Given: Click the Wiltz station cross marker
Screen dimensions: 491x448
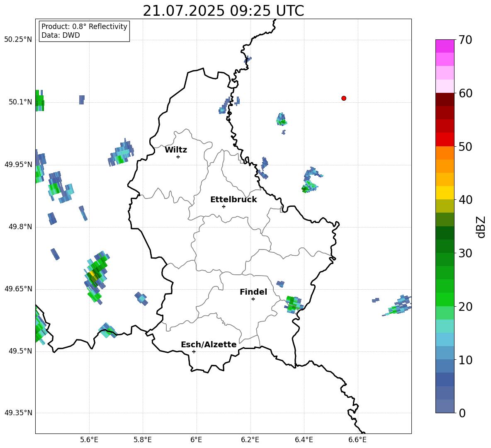Looking at the screenshot, I should [178, 157].
